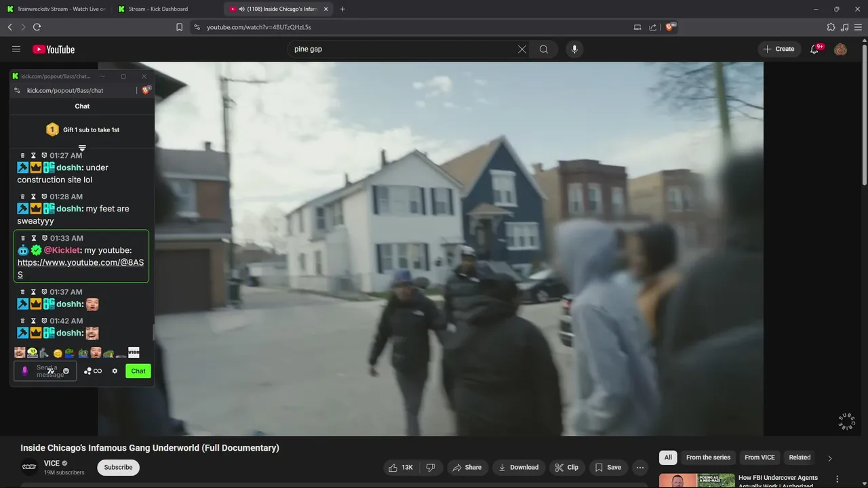Open the Brave browser main menu
Image resolution: width=868 pixels, height=488 pixels.
click(x=859, y=27)
